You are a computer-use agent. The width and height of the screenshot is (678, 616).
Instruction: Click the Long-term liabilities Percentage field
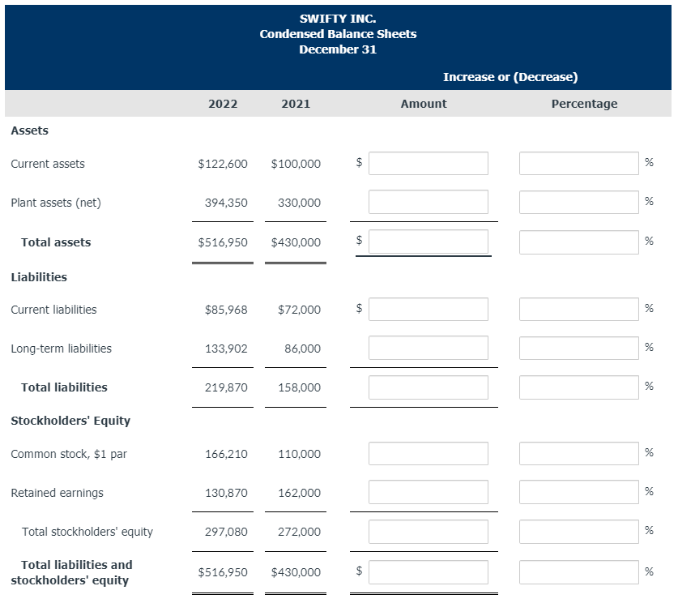point(578,347)
